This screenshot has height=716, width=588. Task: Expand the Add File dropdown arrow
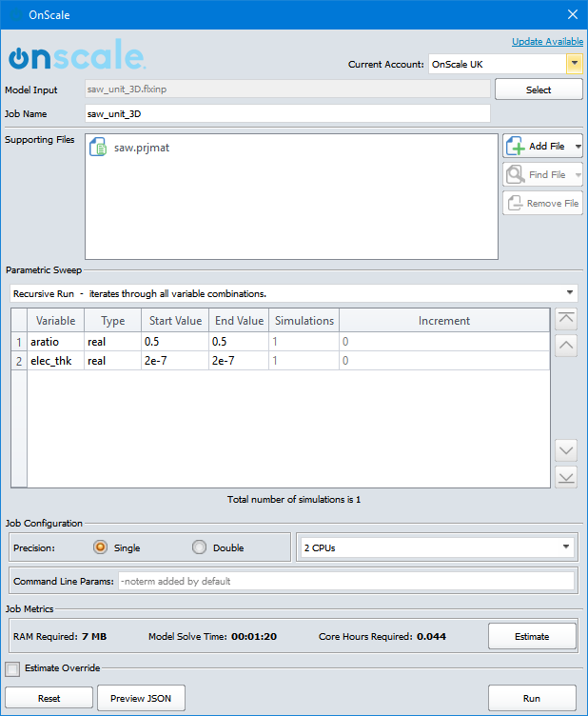(578, 147)
